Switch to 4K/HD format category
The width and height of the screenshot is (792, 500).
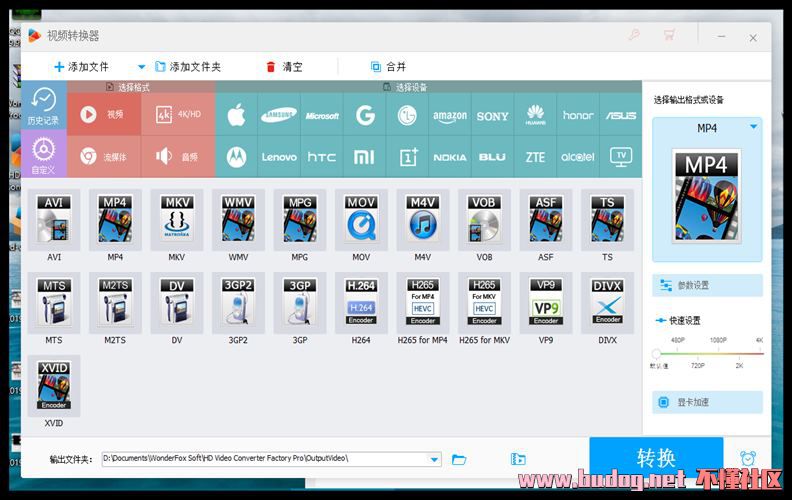point(178,114)
